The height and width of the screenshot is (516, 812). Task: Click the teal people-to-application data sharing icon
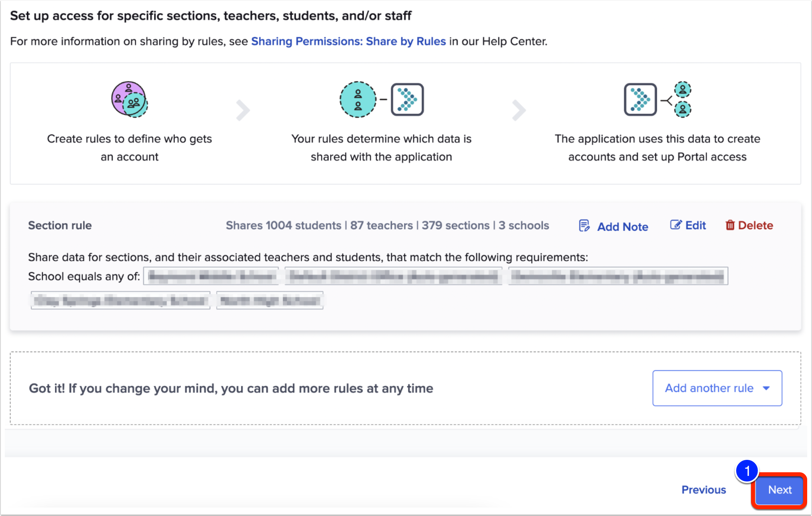382,100
